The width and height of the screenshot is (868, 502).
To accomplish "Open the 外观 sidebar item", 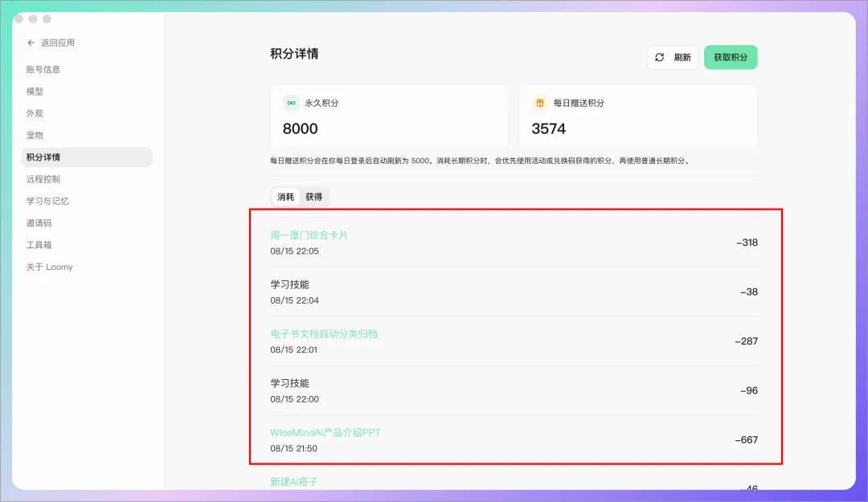I will point(87,113).
